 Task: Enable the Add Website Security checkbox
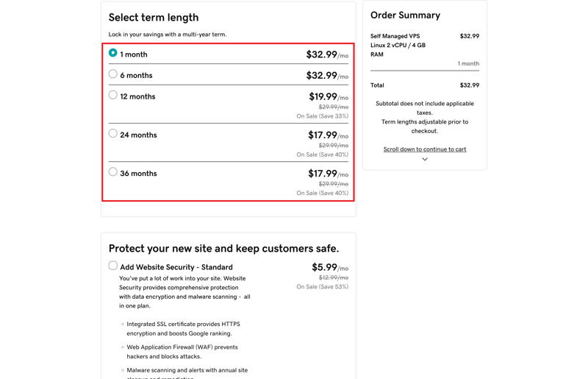pyautogui.click(x=113, y=266)
